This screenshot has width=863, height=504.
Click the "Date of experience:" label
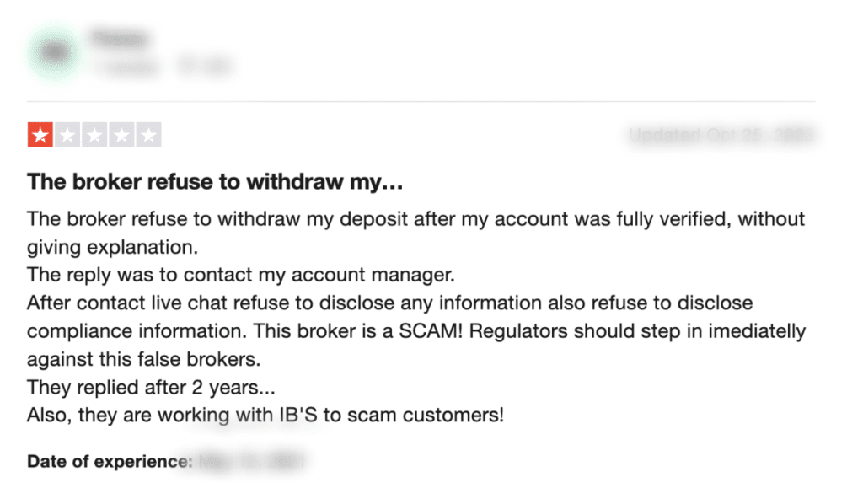pyautogui.click(x=110, y=461)
